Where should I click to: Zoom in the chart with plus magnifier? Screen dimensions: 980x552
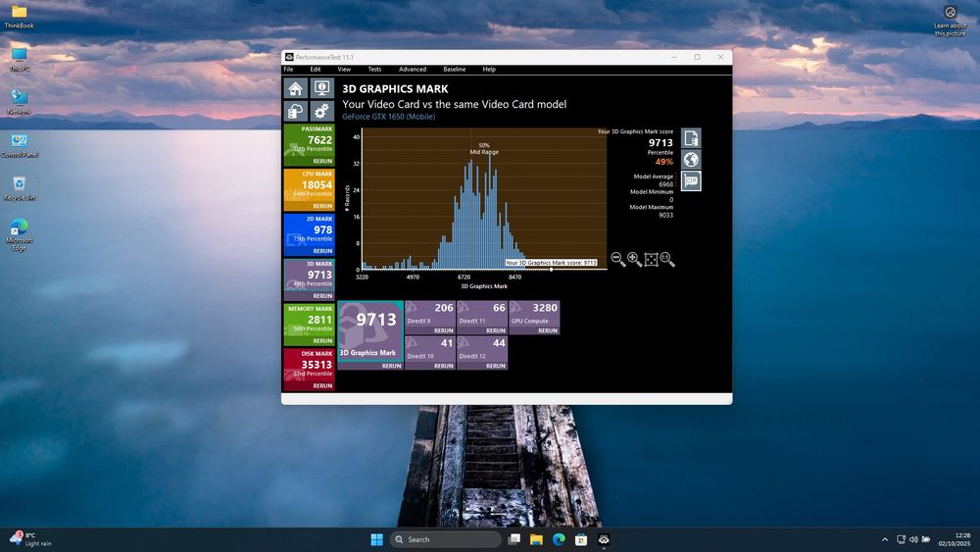634,260
